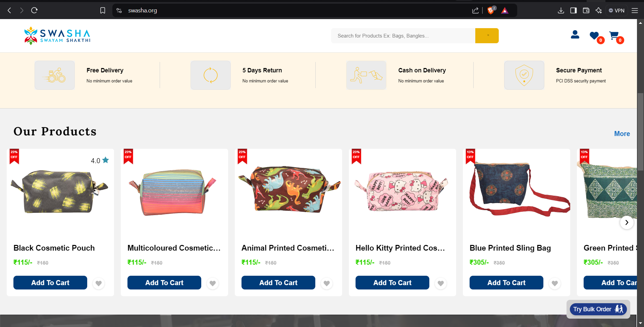This screenshot has width=644, height=327.
Task: Show next products with carousel arrow
Action: 627,222
